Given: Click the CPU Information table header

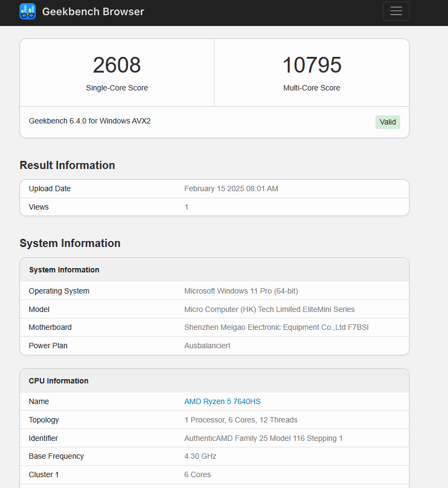Looking at the screenshot, I should click(x=59, y=381).
